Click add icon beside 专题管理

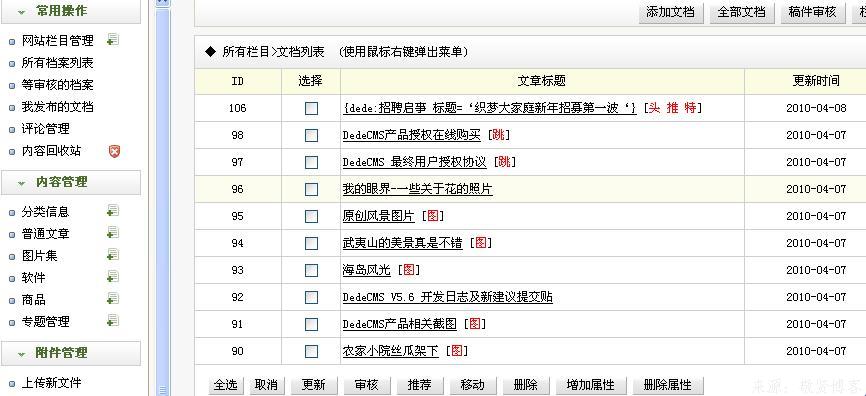pyautogui.click(x=113, y=320)
